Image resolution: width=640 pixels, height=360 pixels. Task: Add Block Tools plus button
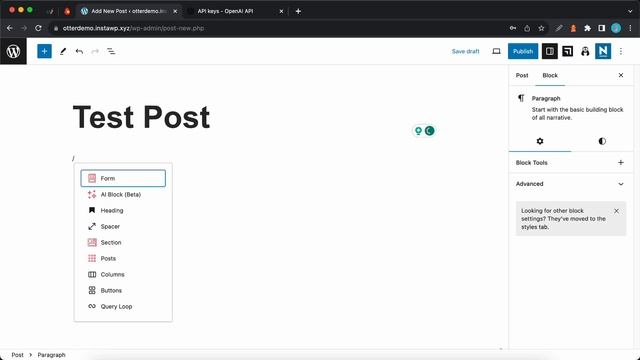621,162
